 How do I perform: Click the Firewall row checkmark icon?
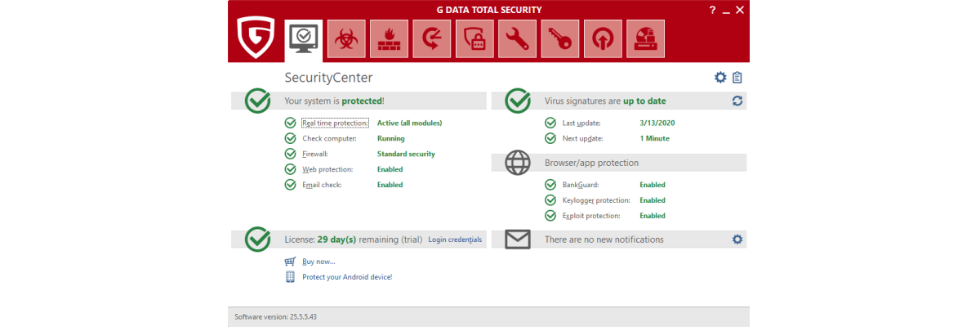(290, 154)
